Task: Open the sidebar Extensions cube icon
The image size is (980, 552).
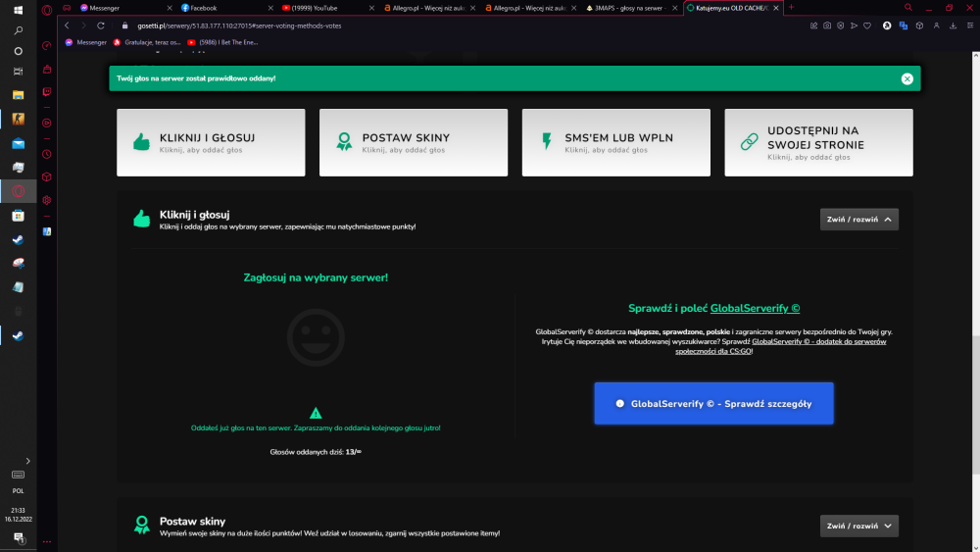Action: [47, 176]
